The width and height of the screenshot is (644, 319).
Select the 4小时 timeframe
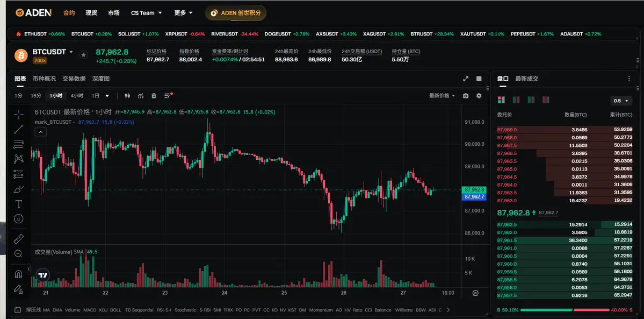[77, 96]
